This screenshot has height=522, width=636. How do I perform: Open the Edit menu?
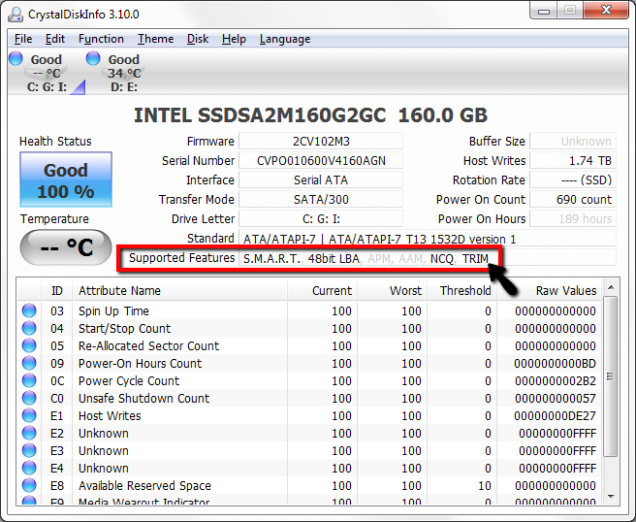tap(55, 39)
